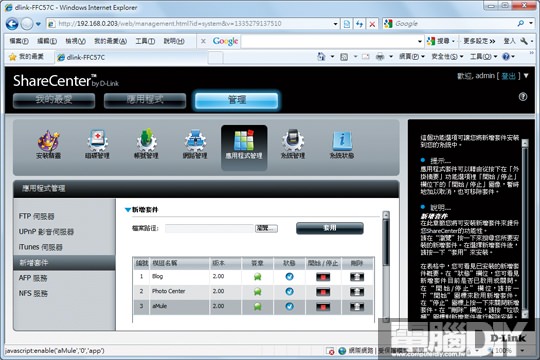Click the logout link next to admin
This screenshot has width=540, height=360.
[508, 76]
